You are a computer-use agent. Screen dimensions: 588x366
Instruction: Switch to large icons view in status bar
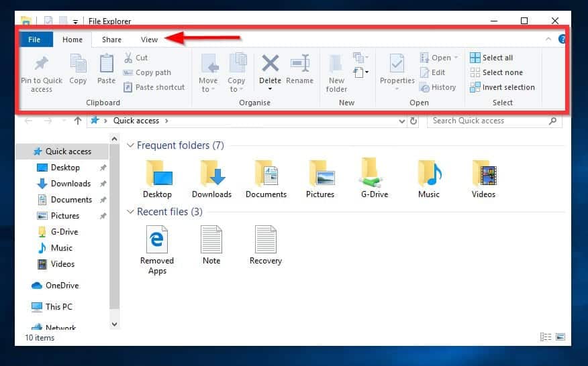point(560,337)
